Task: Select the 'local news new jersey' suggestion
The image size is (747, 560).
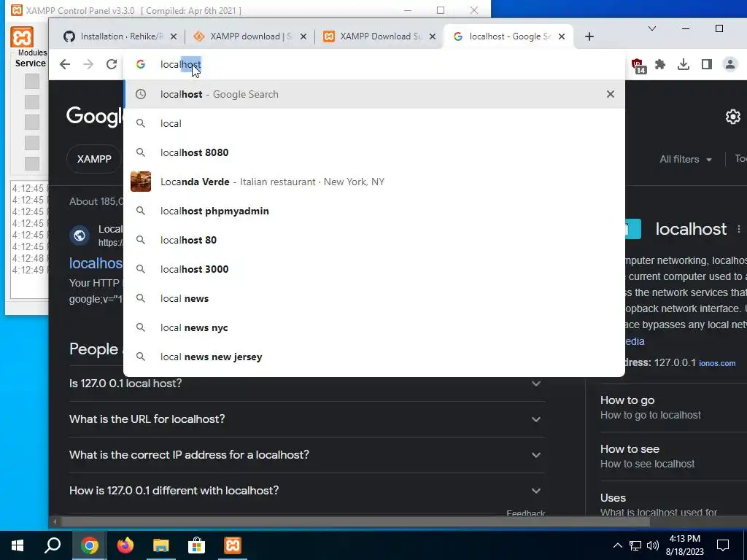Action: 374,357
